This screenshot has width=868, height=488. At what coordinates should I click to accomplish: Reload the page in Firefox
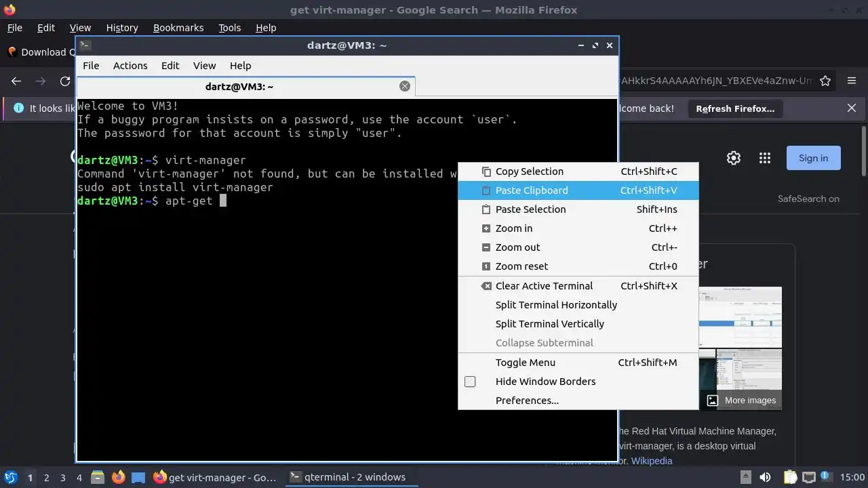pos(65,81)
